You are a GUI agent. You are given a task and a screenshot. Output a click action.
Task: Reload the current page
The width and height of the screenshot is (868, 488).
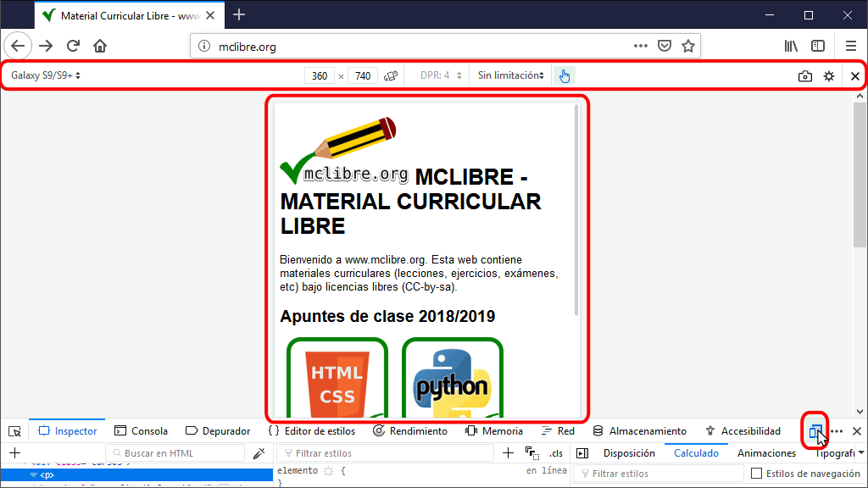coord(73,46)
